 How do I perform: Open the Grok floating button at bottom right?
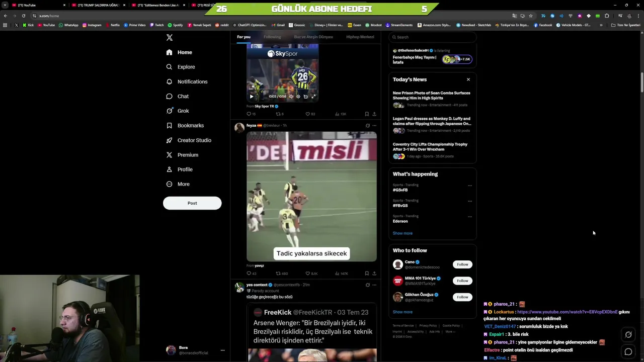pos(628,335)
